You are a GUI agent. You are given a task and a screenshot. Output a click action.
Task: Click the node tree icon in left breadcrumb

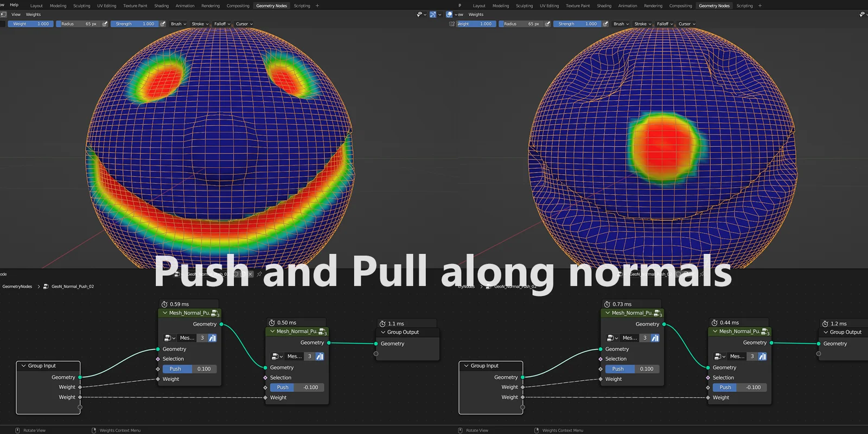(x=46, y=286)
